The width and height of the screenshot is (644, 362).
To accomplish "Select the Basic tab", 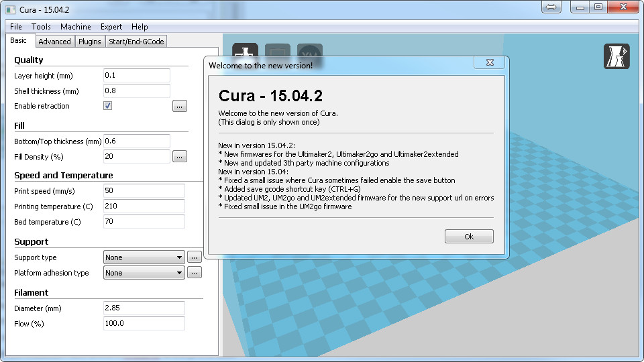I will 19,40.
